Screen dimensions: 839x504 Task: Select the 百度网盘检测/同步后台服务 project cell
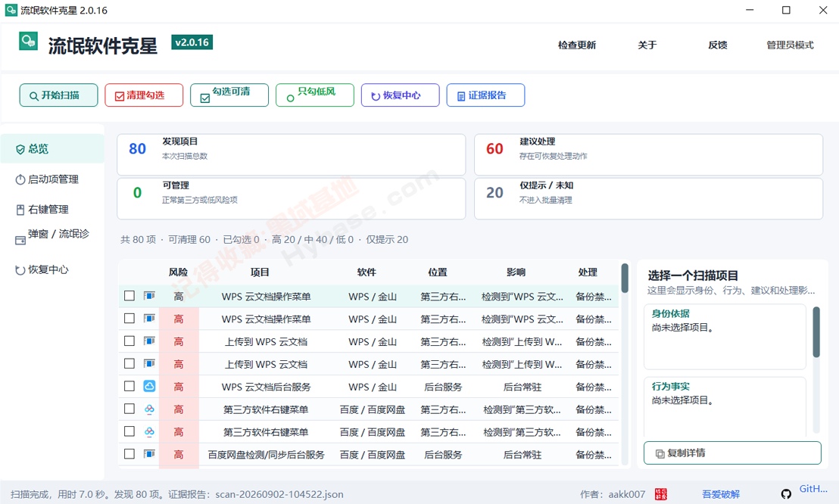coord(266,455)
